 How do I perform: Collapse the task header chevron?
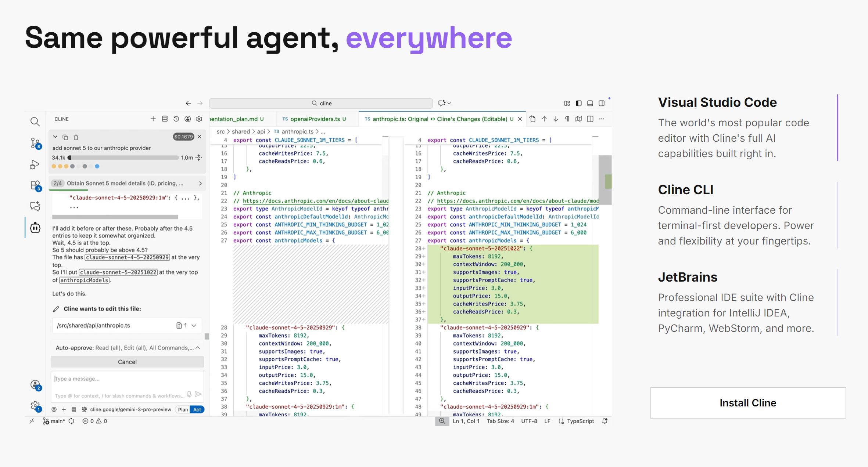55,137
